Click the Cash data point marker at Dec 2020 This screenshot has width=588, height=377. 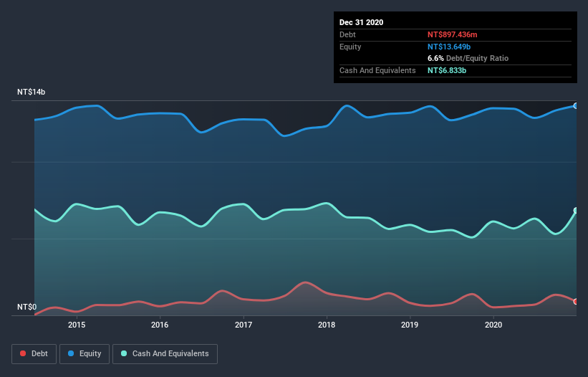click(x=576, y=211)
